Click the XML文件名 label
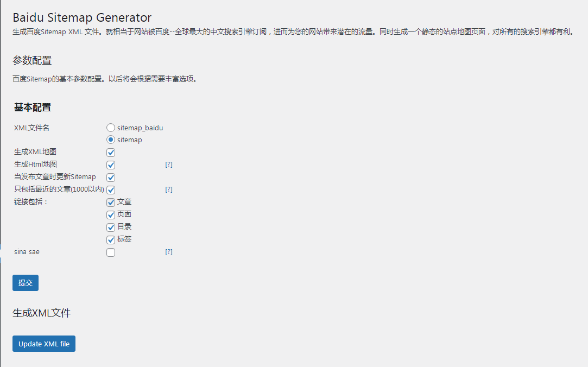This screenshot has width=588, height=367. point(31,128)
